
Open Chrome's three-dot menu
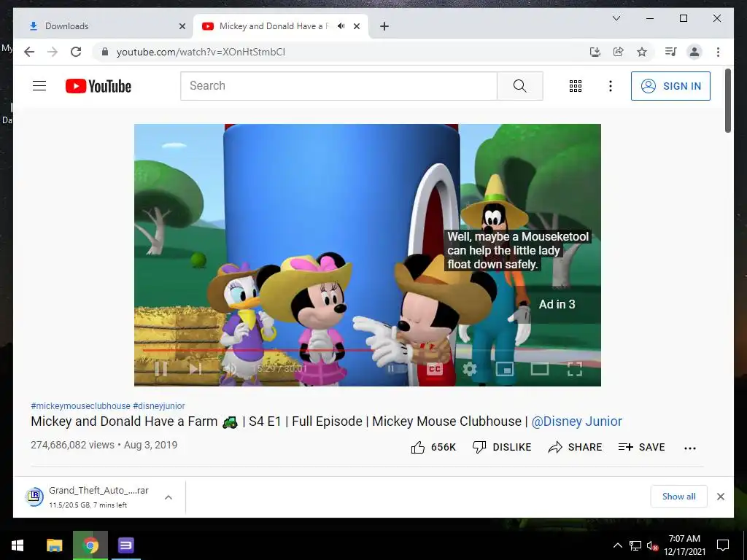[x=718, y=52]
